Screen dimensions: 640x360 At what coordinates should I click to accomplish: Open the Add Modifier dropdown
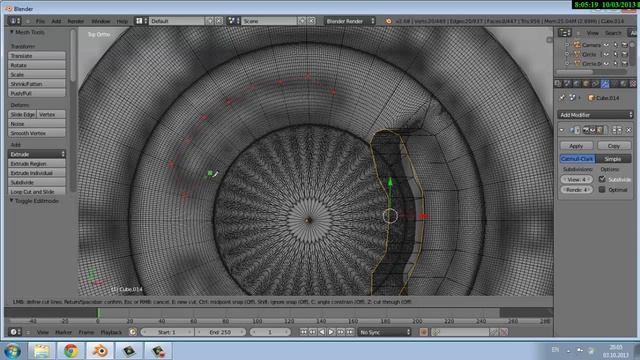(x=595, y=115)
